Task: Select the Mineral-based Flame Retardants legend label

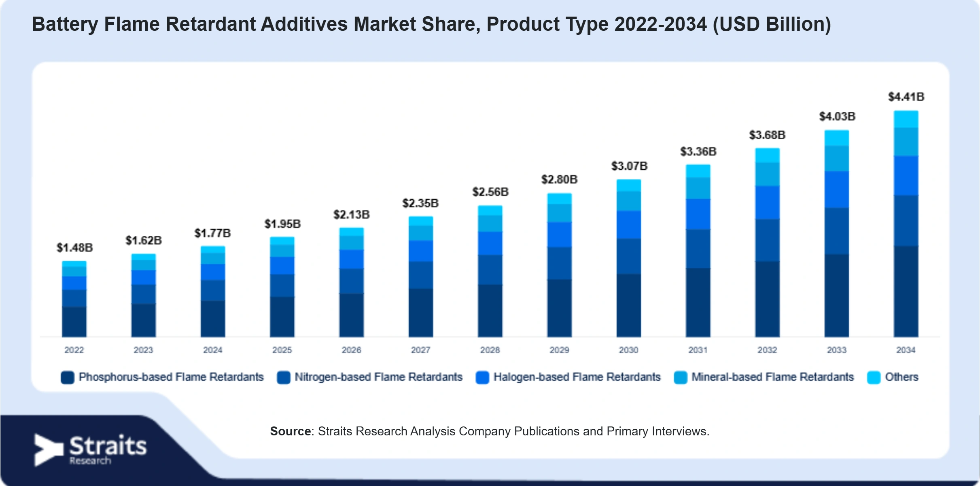Action: click(x=773, y=377)
